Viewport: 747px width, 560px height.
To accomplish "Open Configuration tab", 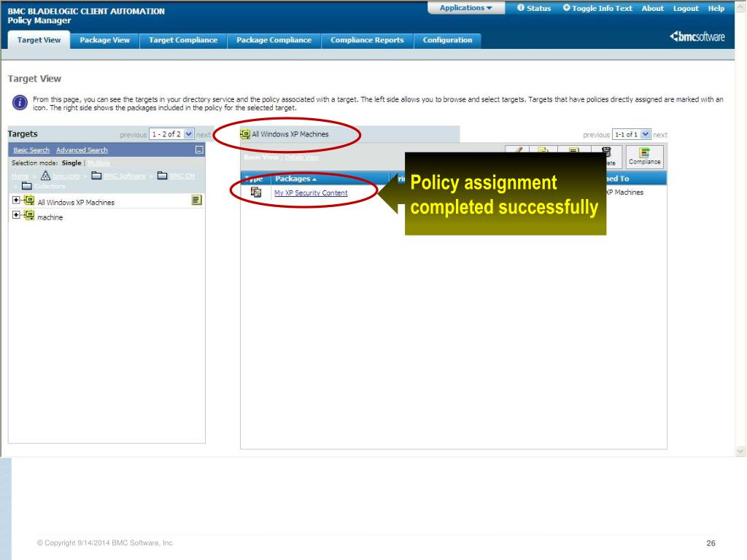I will pos(447,40).
